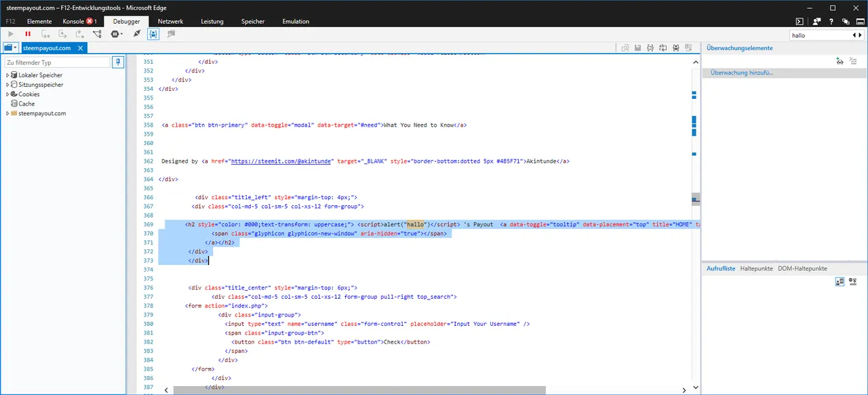The width and height of the screenshot is (868, 395).
Task: Click line number 381 in the gutter
Action: [149, 333]
